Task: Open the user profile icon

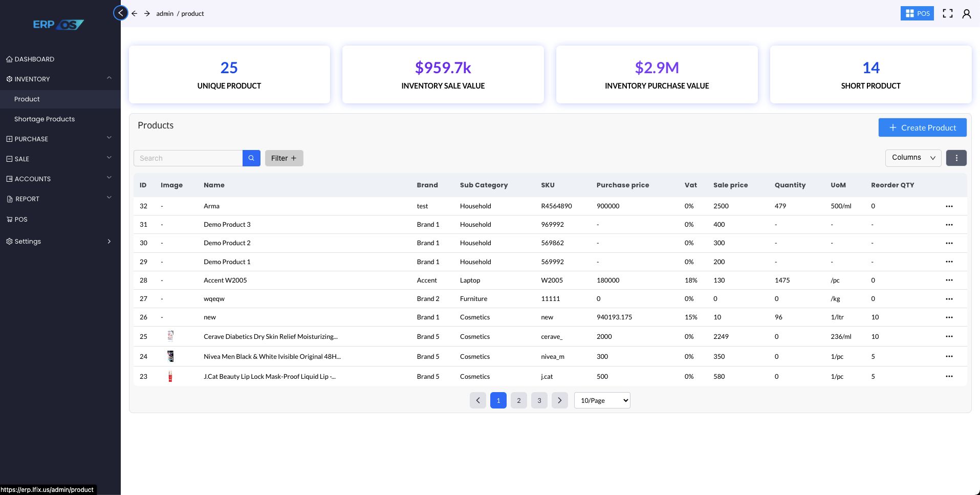Action: (966, 14)
